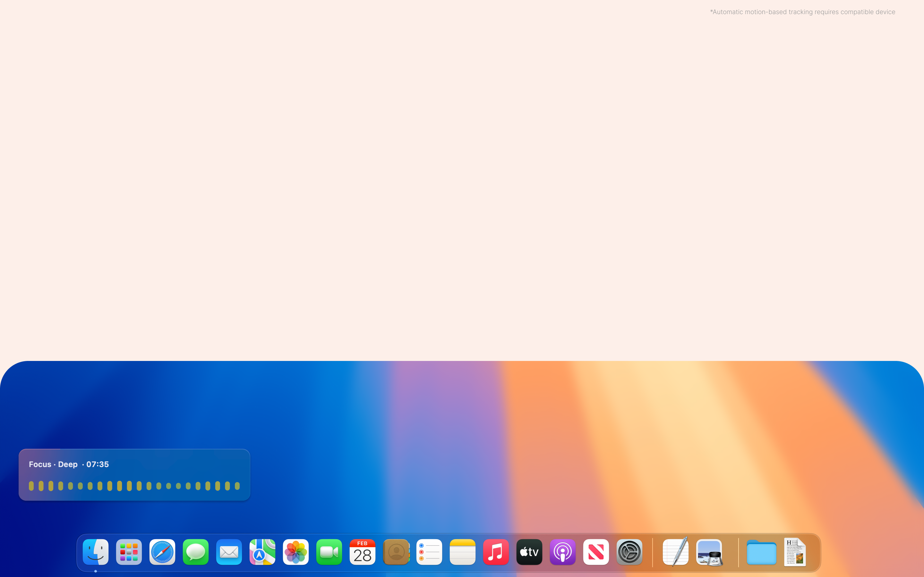
Task: Open the text document in the Dock
Action: (x=795, y=552)
